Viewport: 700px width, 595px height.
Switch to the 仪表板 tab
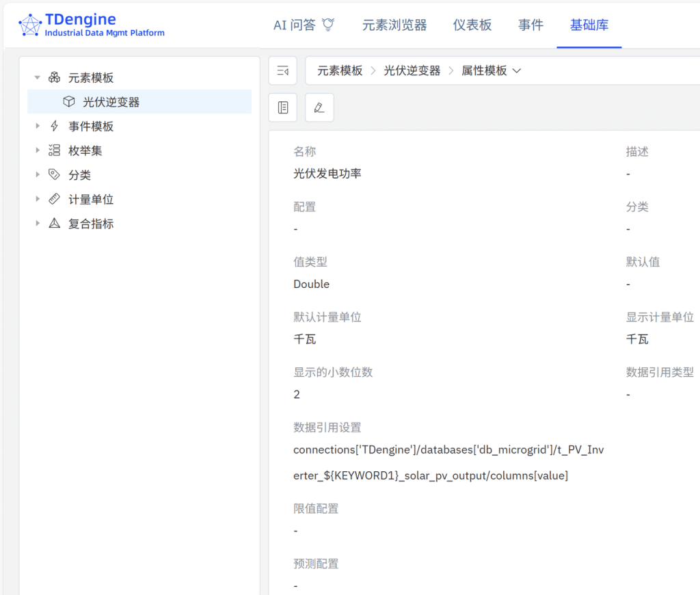(x=473, y=25)
